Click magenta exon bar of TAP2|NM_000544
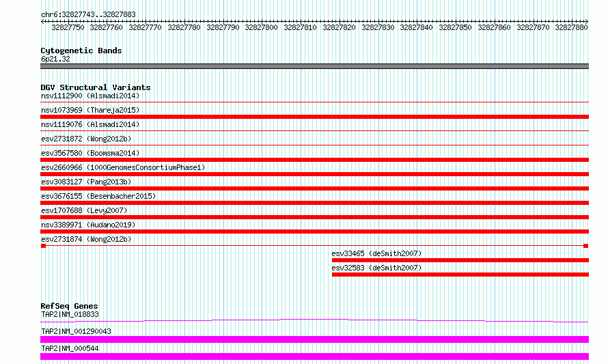 click(314, 356)
